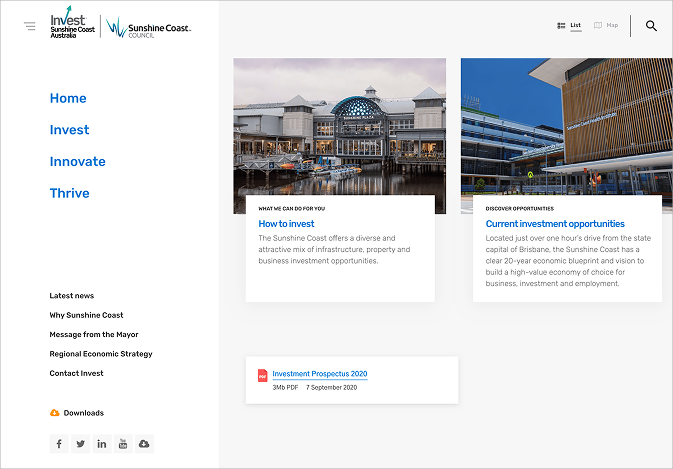Open the Investment Prospectus 2020 link
This screenshot has height=469, width=673.
(320, 374)
